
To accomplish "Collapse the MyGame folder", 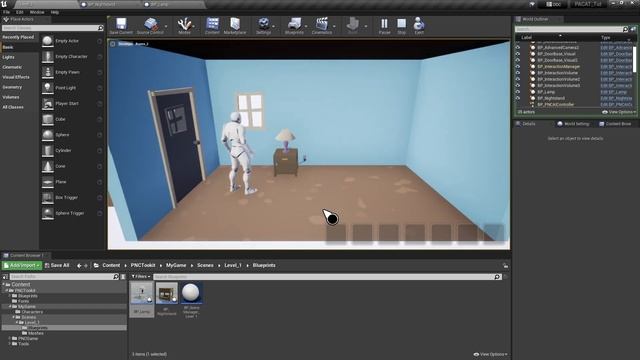I will click(10, 307).
